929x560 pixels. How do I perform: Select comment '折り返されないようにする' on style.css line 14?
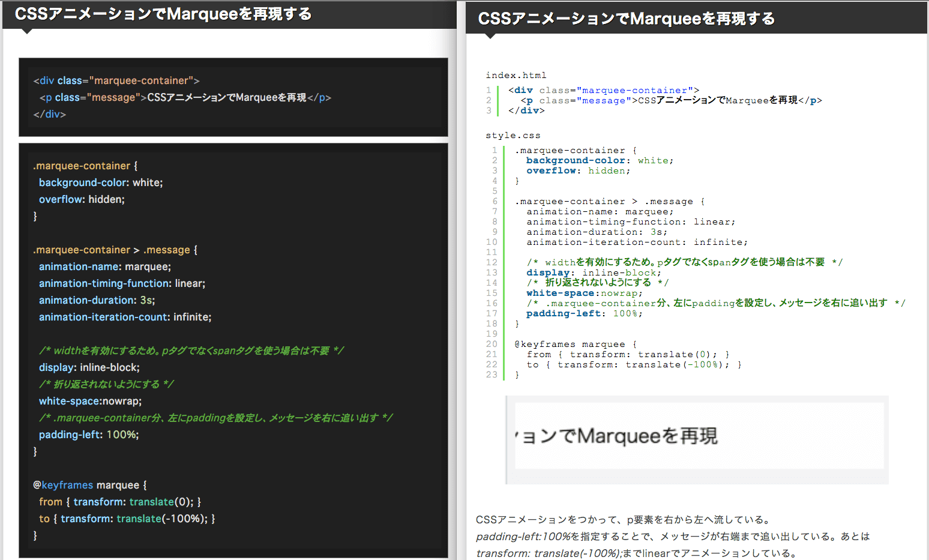(x=598, y=283)
